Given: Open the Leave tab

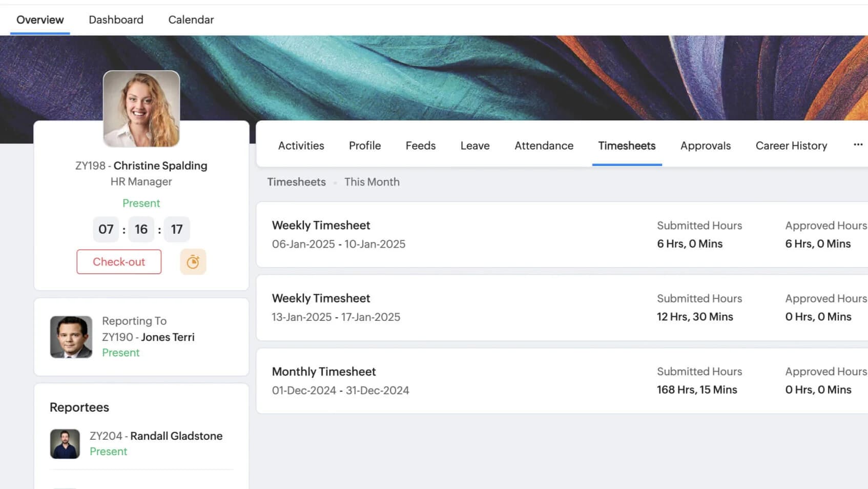Looking at the screenshot, I should click(x=475, y=146).
